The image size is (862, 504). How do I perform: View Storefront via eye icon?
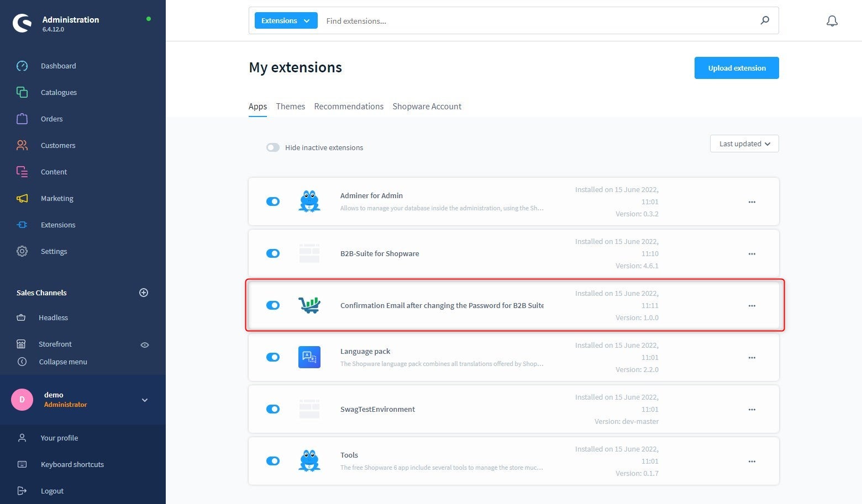coord(145,344)
